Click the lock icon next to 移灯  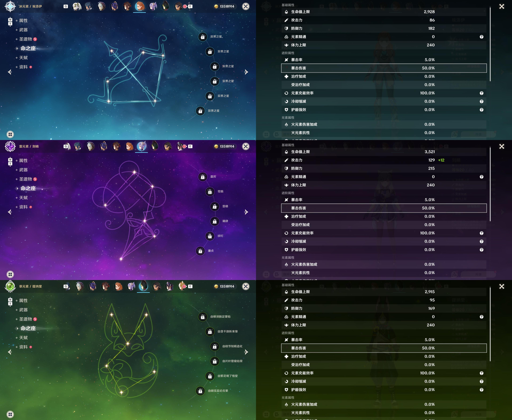pos(210,236)
